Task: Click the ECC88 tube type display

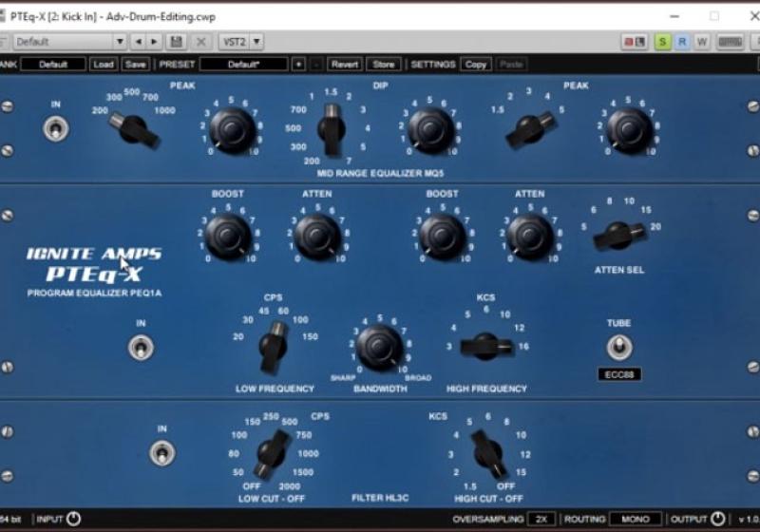Action: [619, 374]
